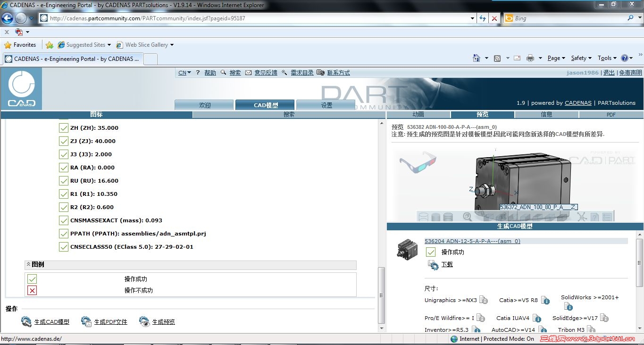Click the download gear icon beside 下载
Screen dimensions: 644x345
pyautogui.click(x=433, y=265)
